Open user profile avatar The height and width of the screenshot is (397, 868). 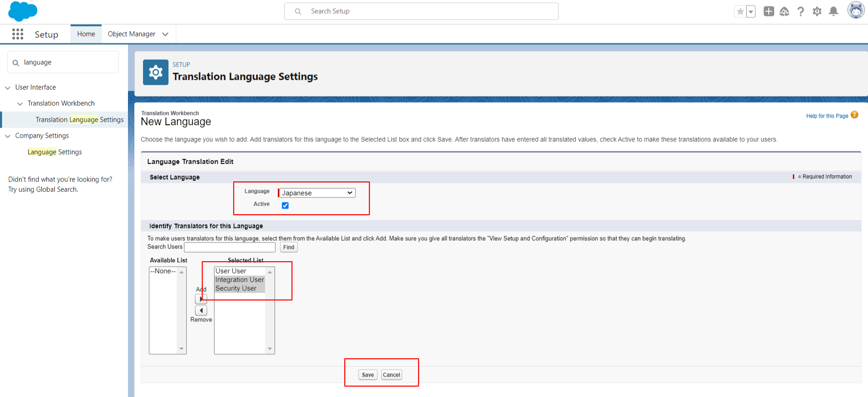point(856,10)
